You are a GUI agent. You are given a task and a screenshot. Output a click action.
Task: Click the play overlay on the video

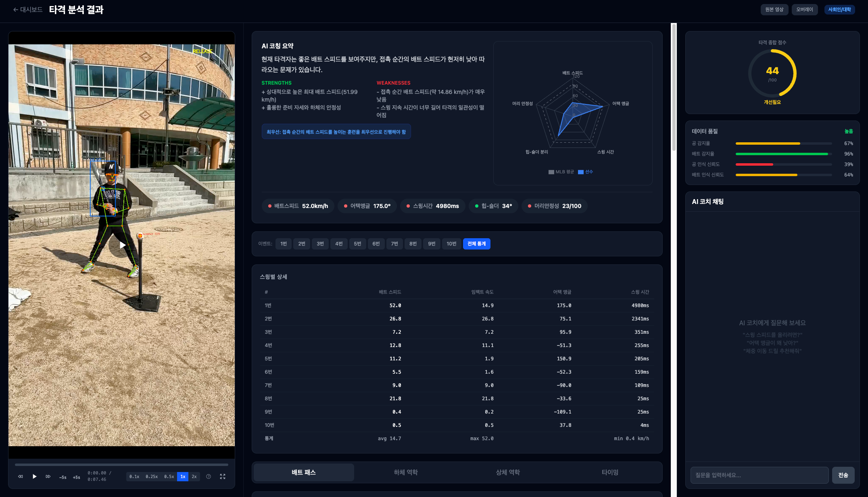[x=122, y=245]
